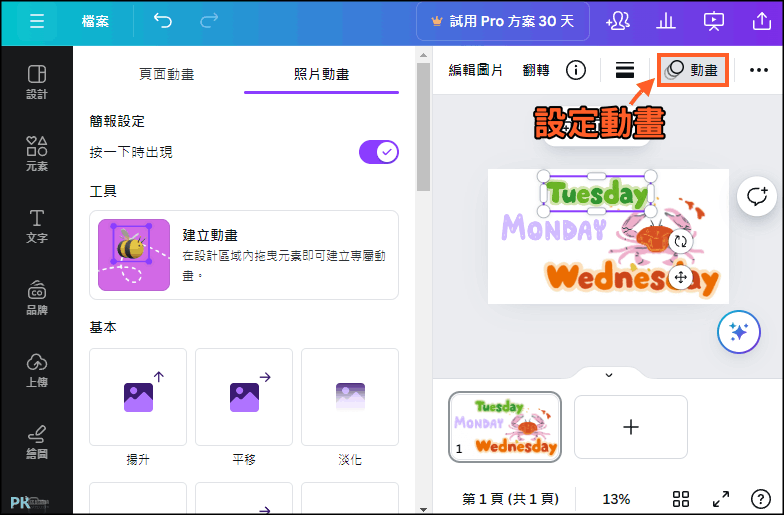Redo the last undone action
The width and height of the screenshot is (784, 515).
click(209, 21)
